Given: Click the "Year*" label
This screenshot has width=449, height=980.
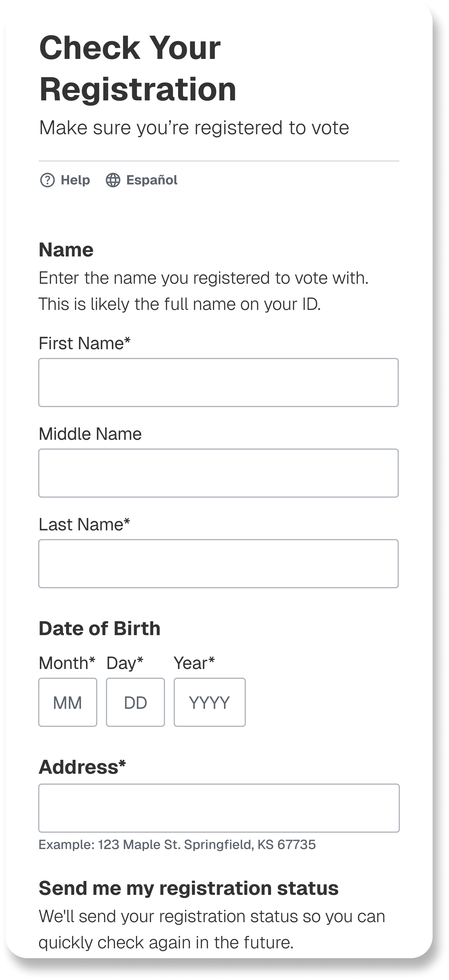Looking at the screenshot, I should pos(194,663).
